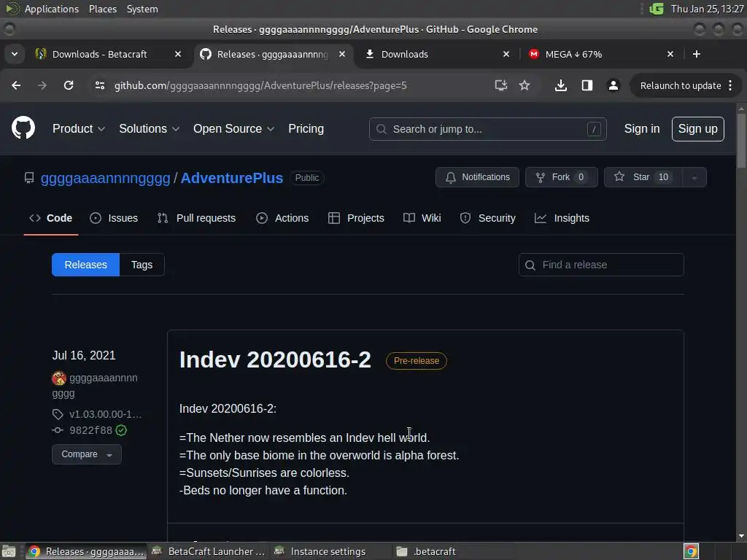Click the Chrome icon in bottom-right panel
The width and height of the screenshot is (747, 560).
click(x=692, y=551)
